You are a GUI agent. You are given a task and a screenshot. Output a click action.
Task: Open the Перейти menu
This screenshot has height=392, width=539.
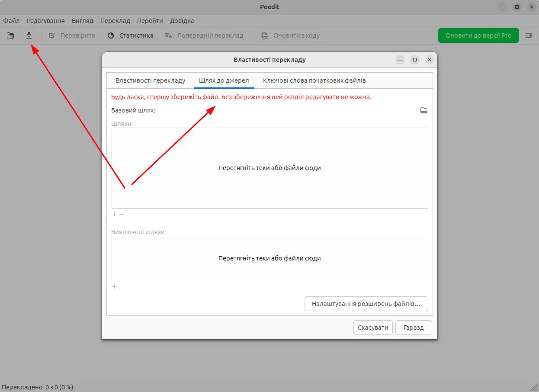tap(150, 20)
